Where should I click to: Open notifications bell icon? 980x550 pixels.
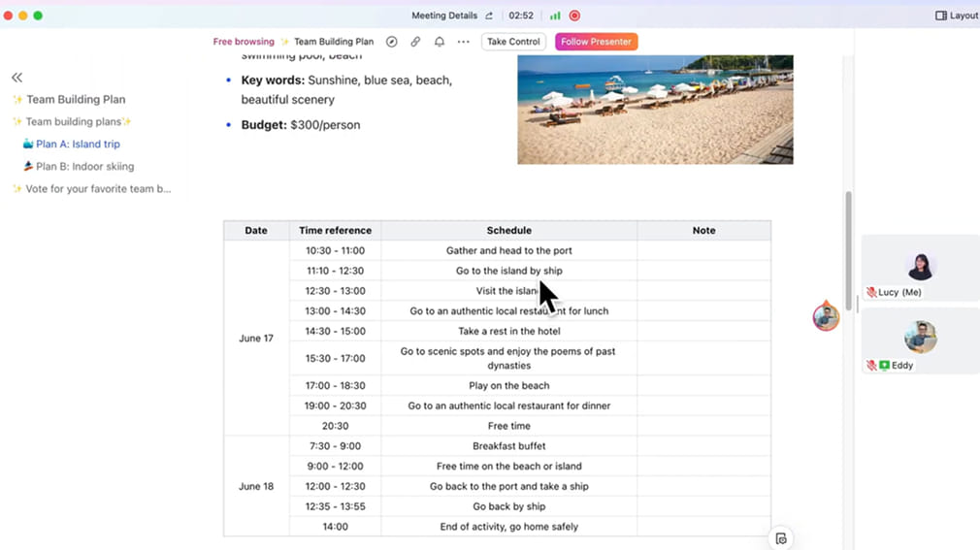(x=440, y=42)
